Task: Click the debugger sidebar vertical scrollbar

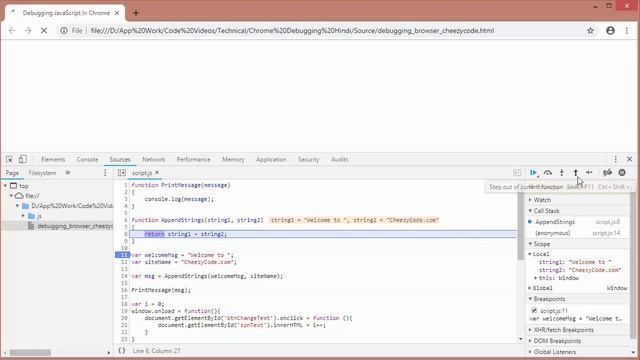Action: 633,265
